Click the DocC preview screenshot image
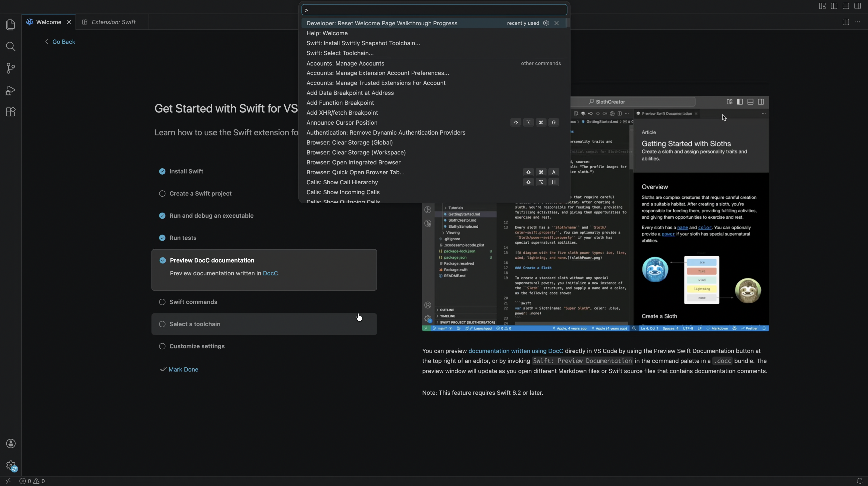868x486 pixels. (x=596, y=214)
